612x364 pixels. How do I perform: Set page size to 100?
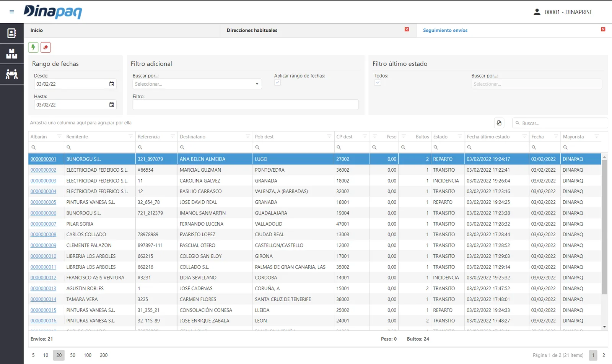88,355
